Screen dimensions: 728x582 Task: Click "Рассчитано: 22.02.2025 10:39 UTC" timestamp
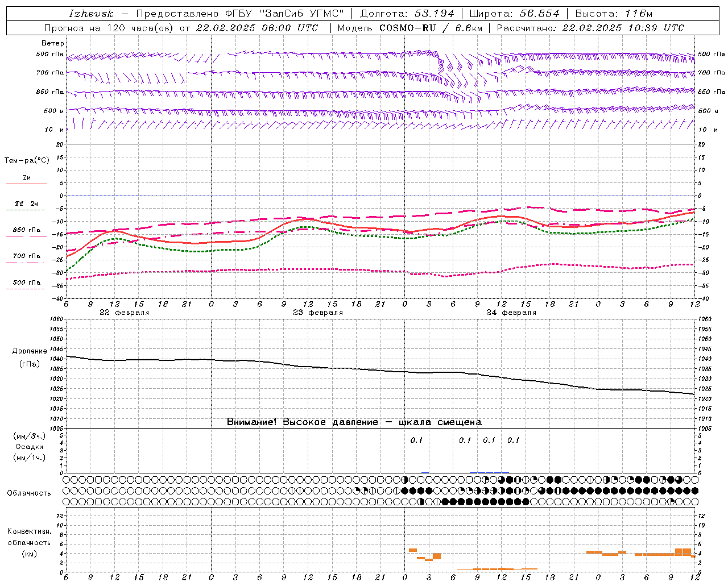[590, 28]
